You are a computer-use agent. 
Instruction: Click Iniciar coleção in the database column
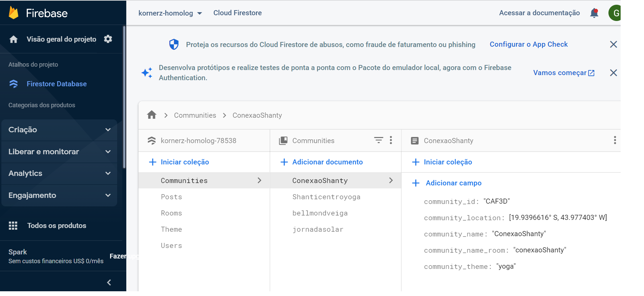[185, 162]
